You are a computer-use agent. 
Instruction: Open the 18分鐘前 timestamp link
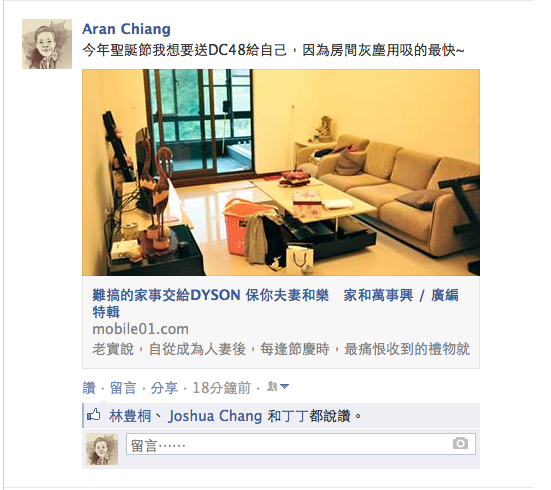[221, 388]
